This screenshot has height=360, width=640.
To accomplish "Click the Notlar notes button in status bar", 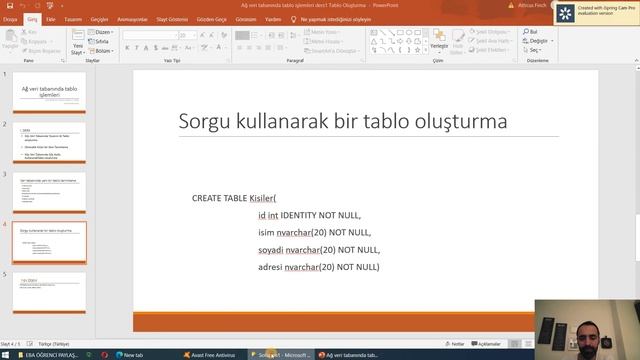I will (455, 344).
